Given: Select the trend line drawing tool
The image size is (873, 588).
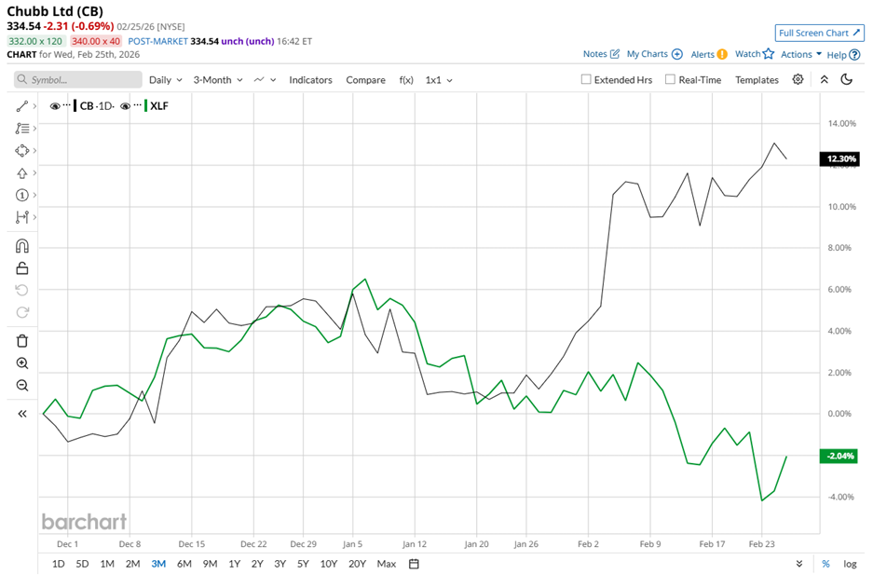Looking at the screenshot, I should (22, 106).
